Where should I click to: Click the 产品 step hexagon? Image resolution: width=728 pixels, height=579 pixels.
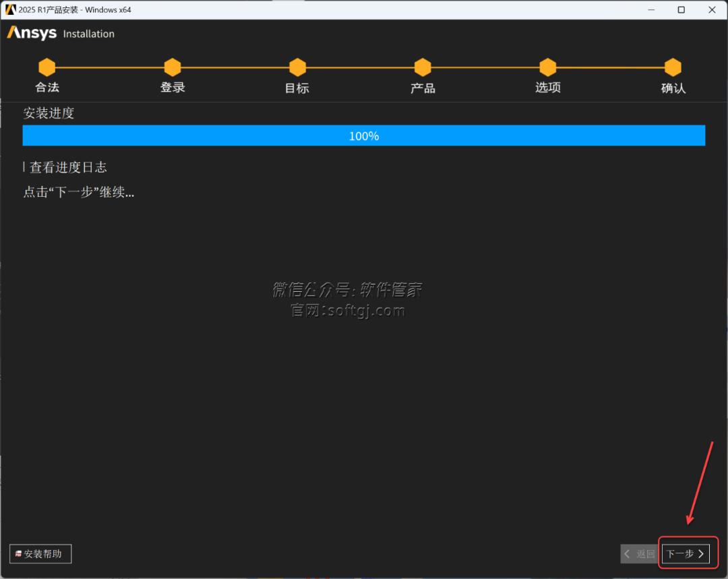coord(423,67)
